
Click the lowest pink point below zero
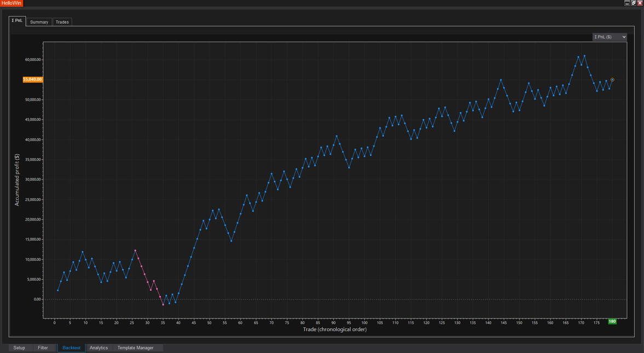pyautogui.click(x=163, y=304)
